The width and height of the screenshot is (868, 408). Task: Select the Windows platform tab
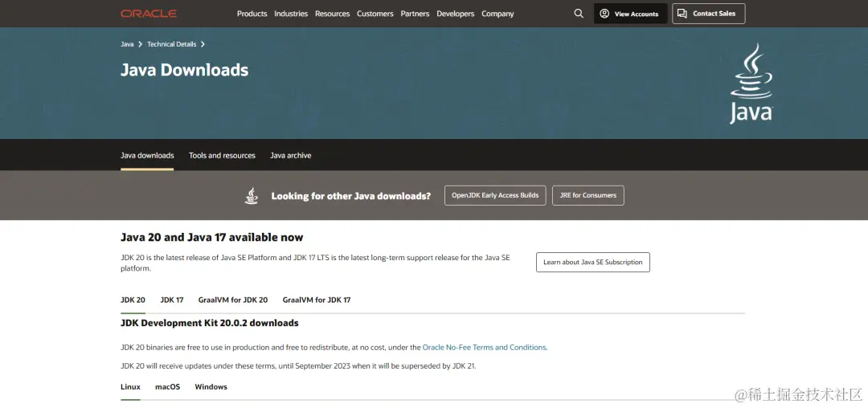(x=211, y=387)
